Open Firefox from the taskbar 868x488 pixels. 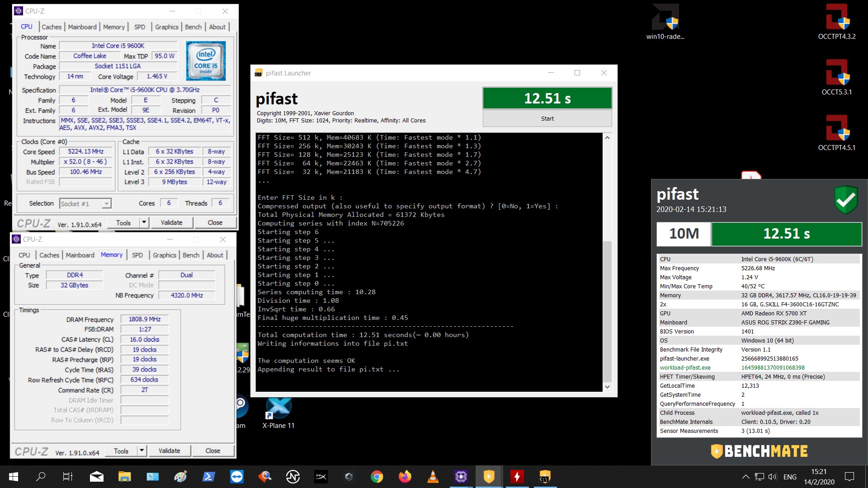click(x=405, y=477)
